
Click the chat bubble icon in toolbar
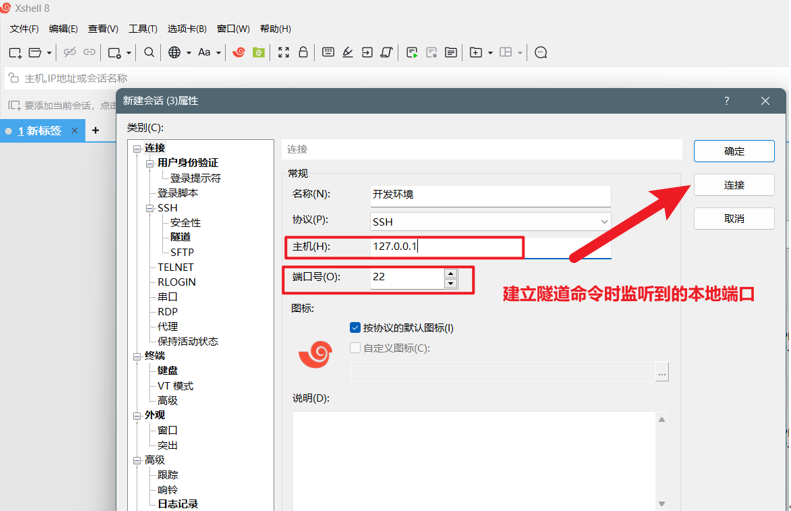[541, 52]
